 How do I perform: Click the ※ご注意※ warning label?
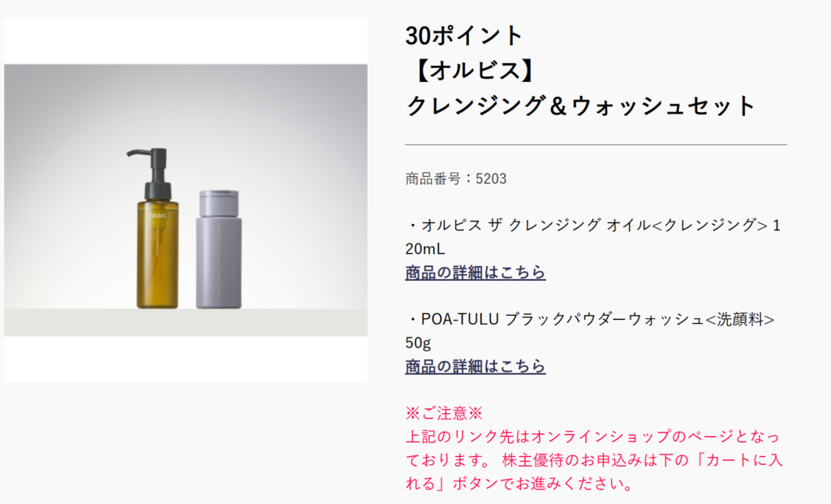click(x=444, y=413)
